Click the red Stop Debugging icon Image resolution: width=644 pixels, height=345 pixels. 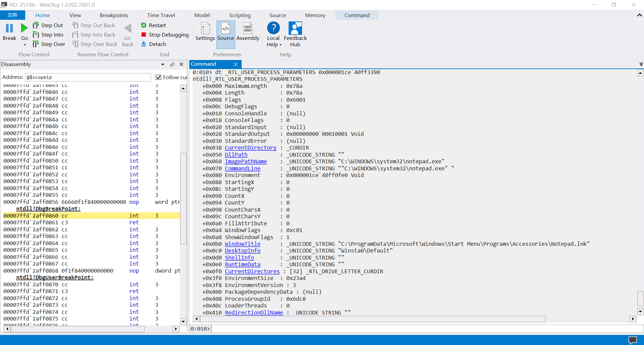pos(144,35)
